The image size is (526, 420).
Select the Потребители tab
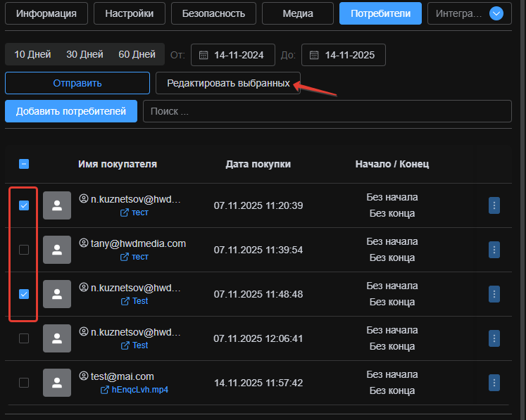tap(380, 13)
